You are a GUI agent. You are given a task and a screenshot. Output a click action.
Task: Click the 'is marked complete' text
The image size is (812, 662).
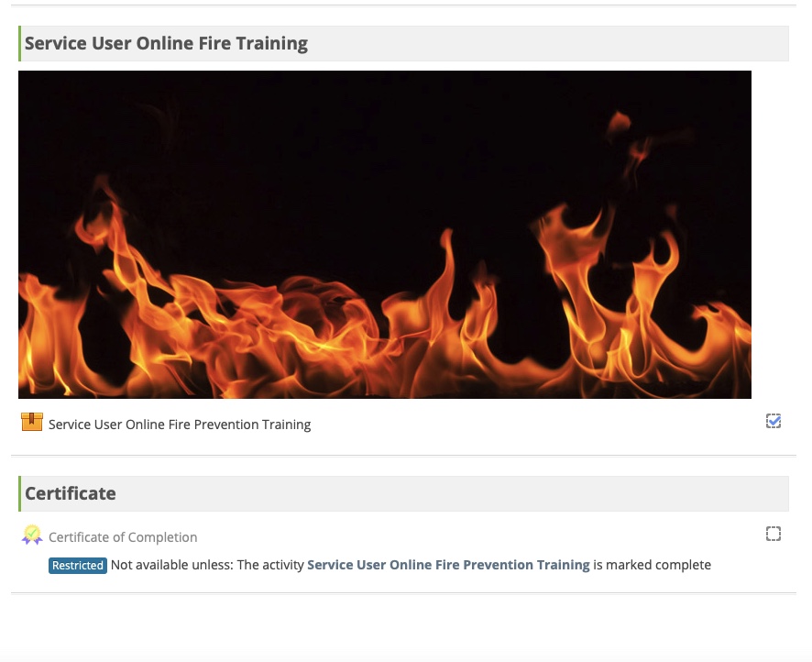652,565
